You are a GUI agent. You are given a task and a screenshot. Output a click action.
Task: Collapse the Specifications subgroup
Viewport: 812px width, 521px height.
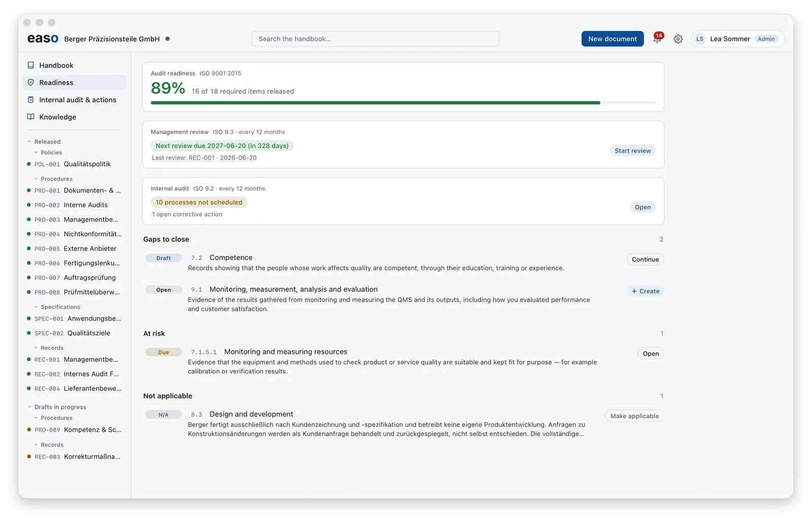tap(57, 307)
